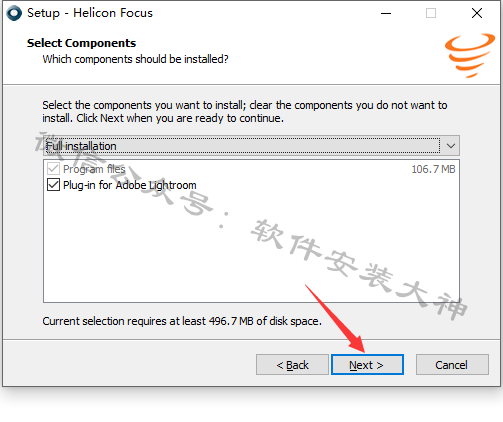
Task: Click the disk space requirement text
Action: [x=182, y=321]
